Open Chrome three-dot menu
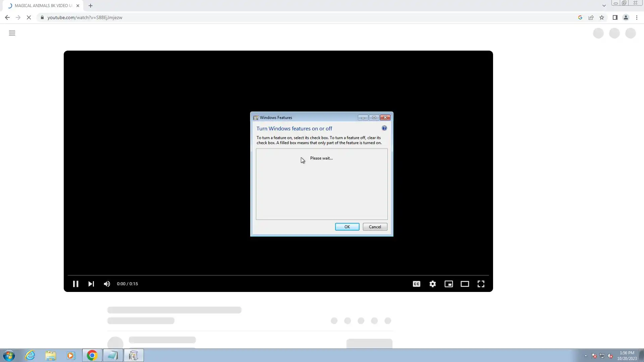Image resolution: width=644 pixels, height=362 pixels. tap(637, 17)
